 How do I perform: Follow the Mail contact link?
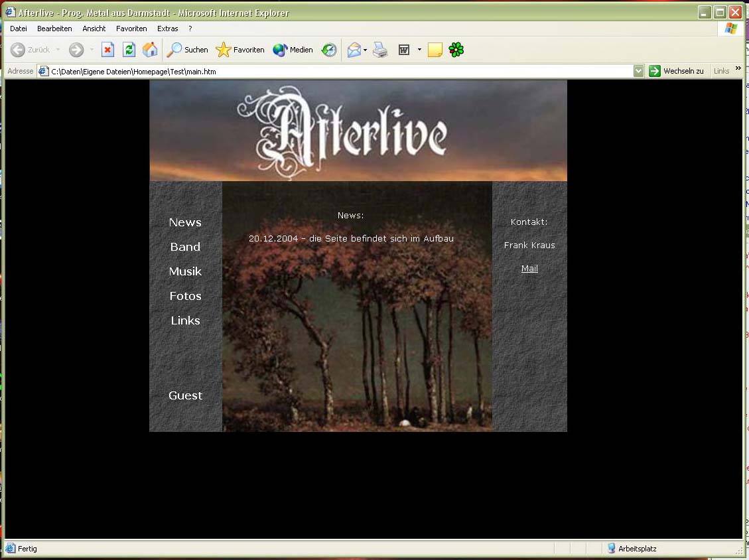pos(529,268)
